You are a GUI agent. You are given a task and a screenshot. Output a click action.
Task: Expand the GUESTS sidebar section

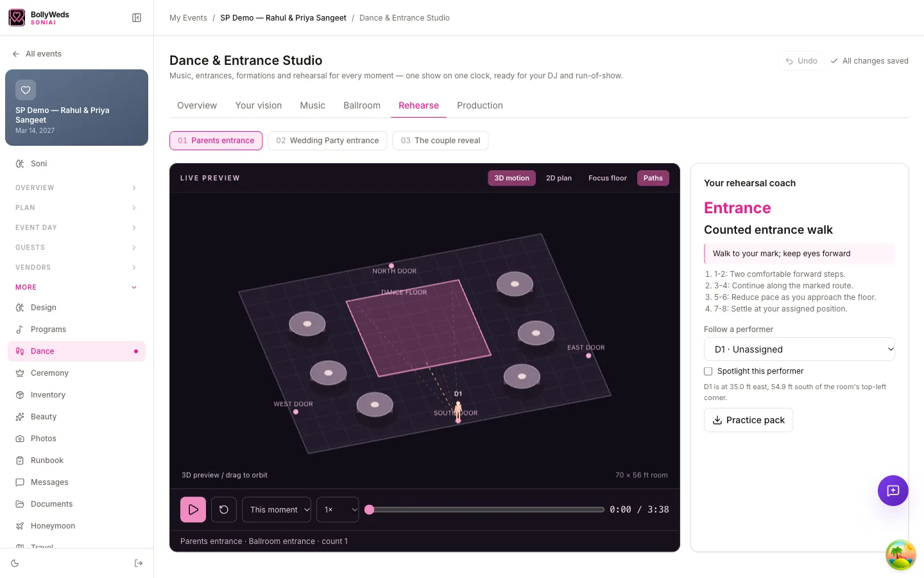(x=76, y=247)
